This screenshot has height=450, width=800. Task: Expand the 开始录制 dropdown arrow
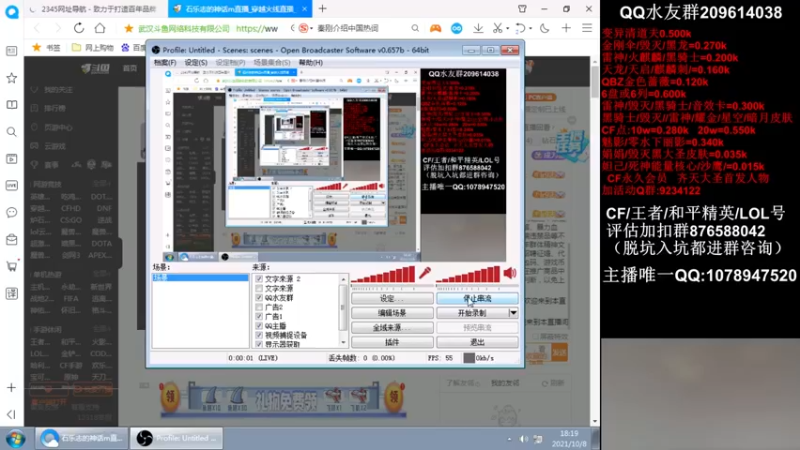tap(513, 313)
